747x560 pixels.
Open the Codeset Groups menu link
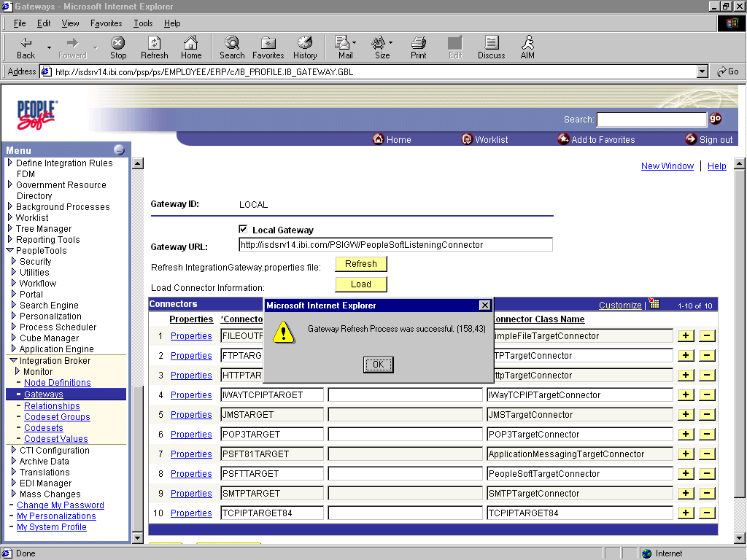click(x=57, y=416)
